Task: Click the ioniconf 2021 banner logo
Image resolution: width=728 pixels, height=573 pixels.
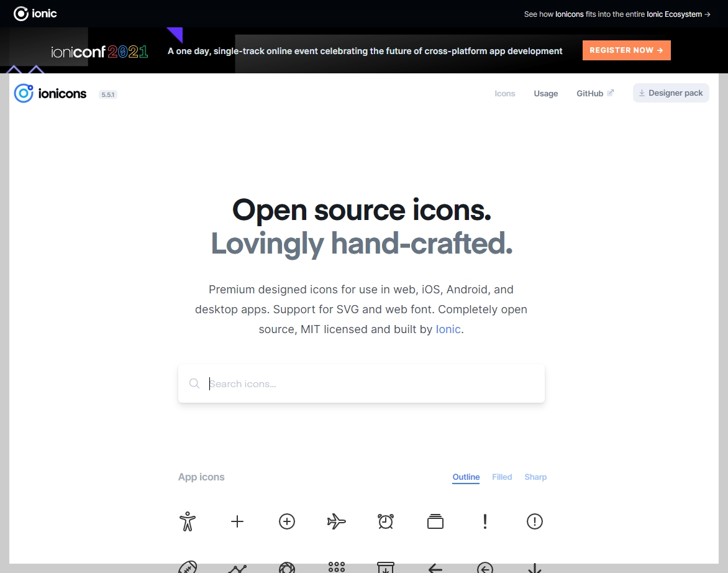Action: click(x=99, y=52)
